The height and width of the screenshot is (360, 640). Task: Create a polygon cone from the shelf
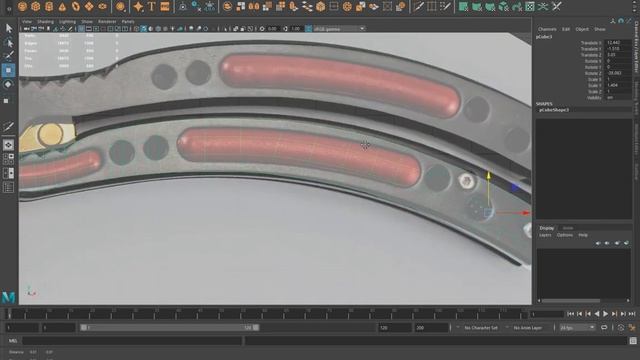point(62,6)
